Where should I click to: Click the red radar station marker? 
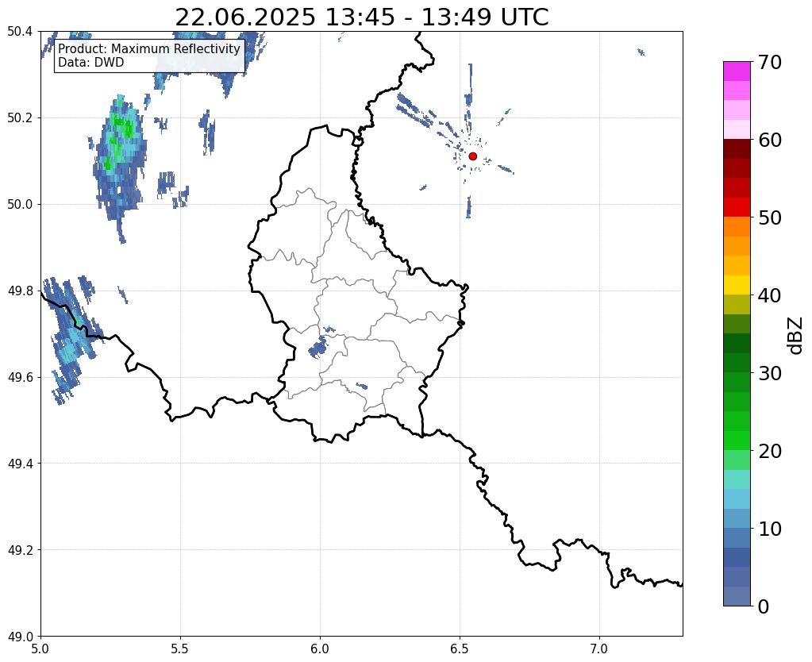click(472, 156)
